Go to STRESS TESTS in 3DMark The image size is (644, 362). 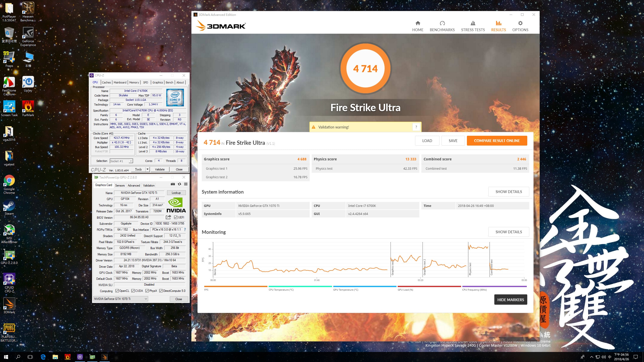(x=473, y=26)
